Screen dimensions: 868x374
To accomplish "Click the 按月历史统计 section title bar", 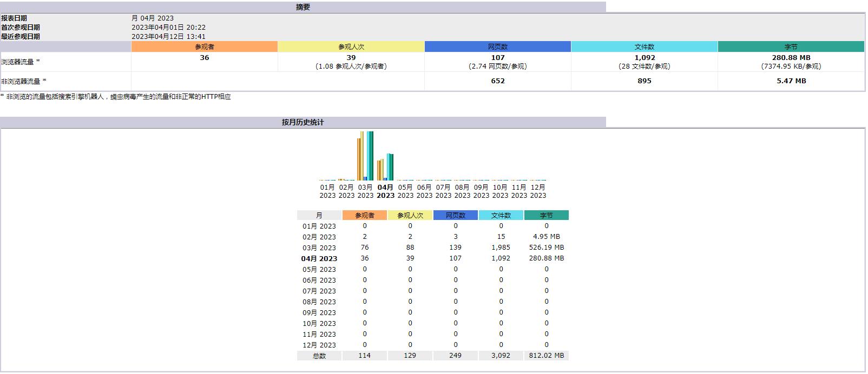I will pos(303,122).
